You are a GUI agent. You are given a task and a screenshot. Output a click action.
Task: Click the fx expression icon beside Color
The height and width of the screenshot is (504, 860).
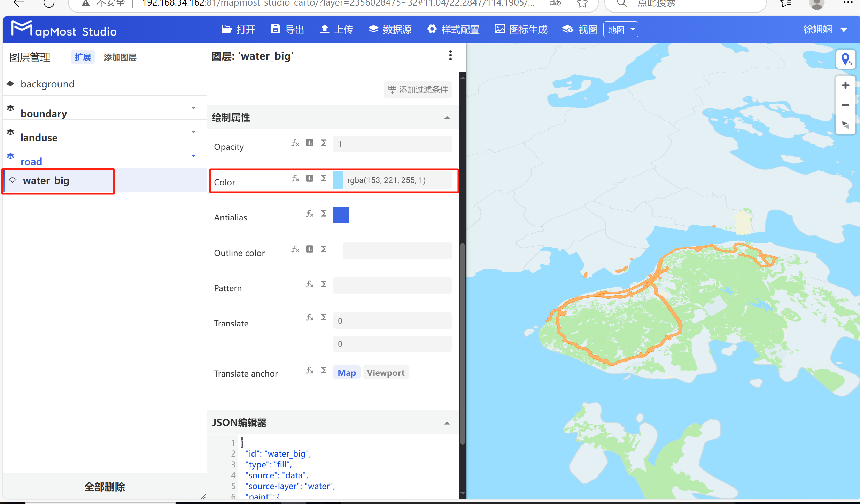click(x=295, y=178)
